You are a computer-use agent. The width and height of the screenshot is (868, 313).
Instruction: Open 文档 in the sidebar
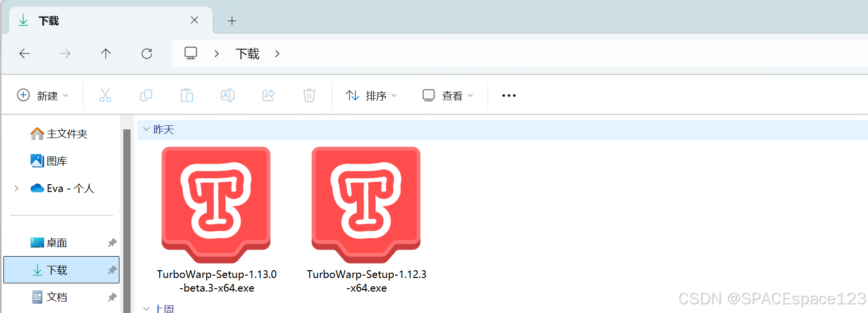[x=49, y=297]
